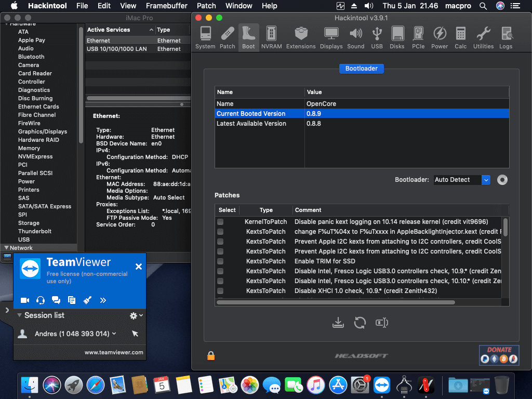The image size is (532, 399).
Task: Click the round record button beside Auto Detect
Action: pyautogui.click(x=502, y=180)
